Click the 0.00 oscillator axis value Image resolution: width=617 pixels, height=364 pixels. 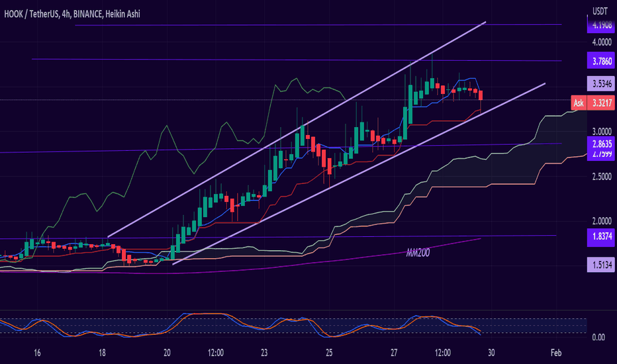tap(598, 338)
